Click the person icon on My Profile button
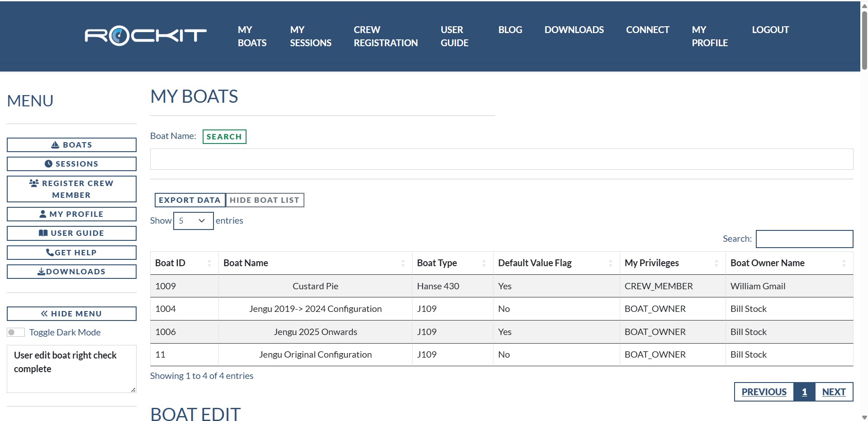 43,214
